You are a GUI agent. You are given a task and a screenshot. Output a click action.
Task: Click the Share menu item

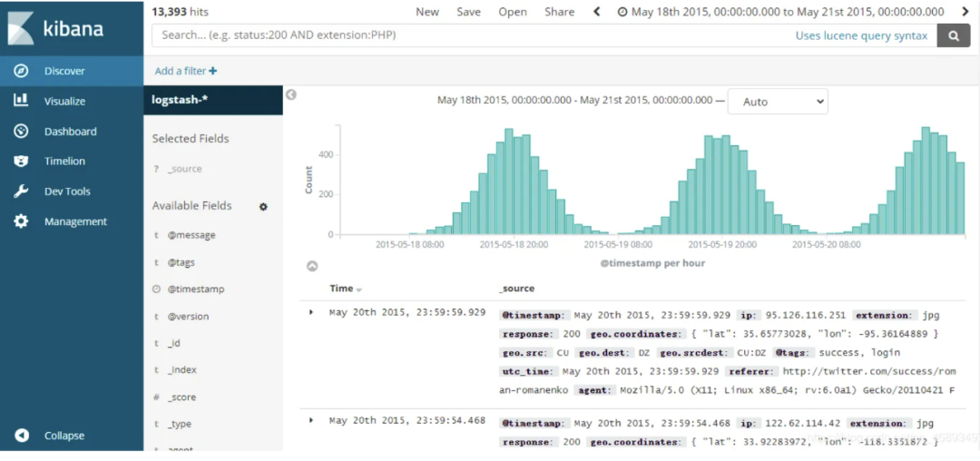click(559, 12)
